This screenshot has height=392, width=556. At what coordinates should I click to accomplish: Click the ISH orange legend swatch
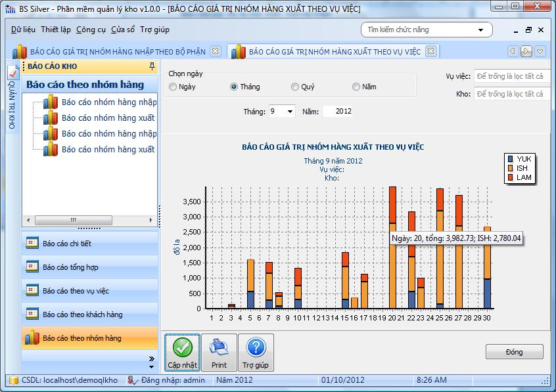pos(511,168)
